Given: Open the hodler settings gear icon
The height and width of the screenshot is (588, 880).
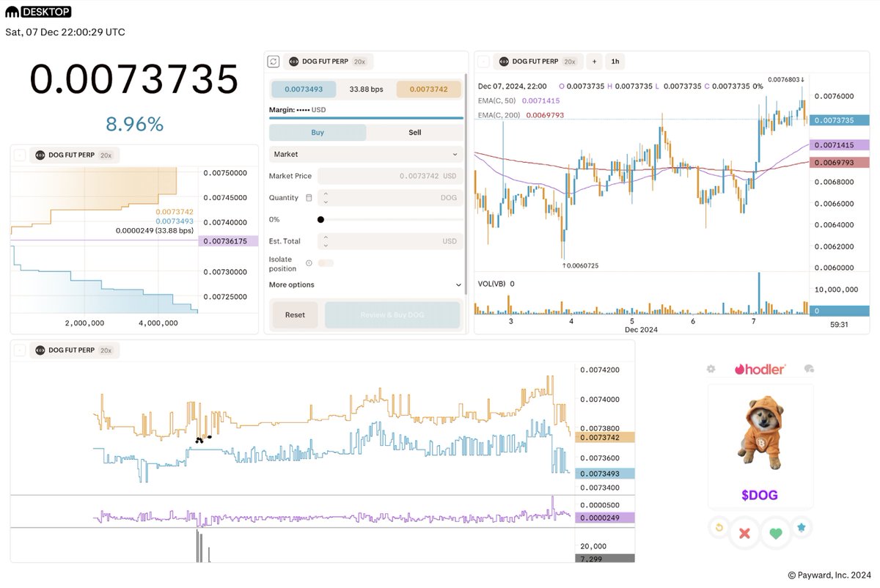Looking at the screenshot, I should [711, 369].
